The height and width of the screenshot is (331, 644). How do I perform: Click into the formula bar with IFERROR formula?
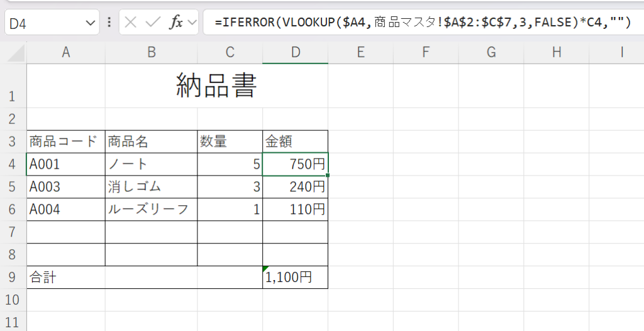423,22
